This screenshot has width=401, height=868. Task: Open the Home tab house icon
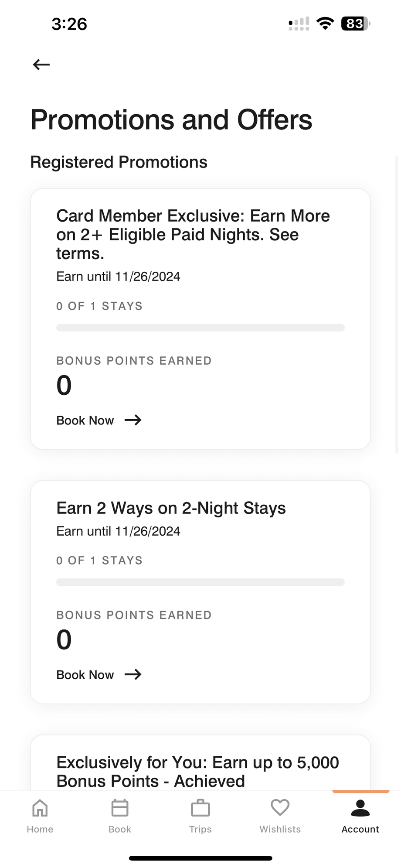pyautogui.click(x=40, y=808)
